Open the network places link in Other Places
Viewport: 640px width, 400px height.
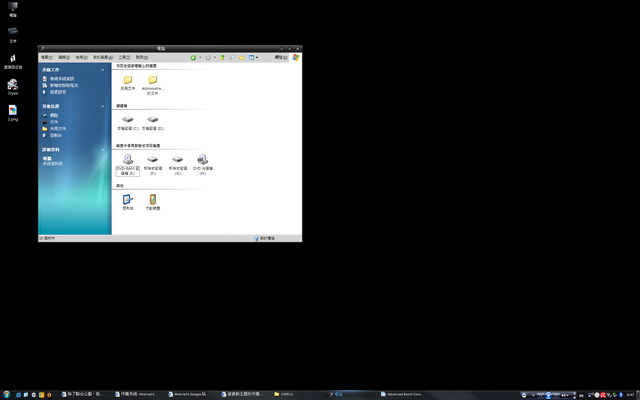click(50, 115)
